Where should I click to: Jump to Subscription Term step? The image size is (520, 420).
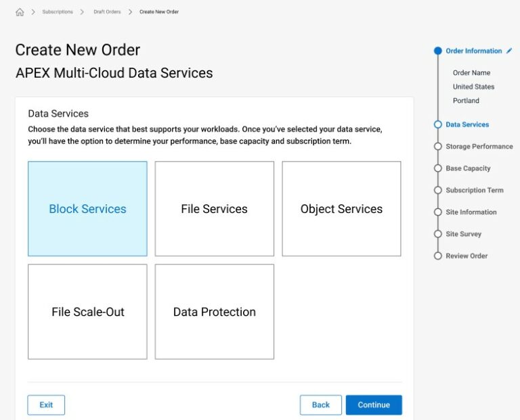pyautogui.click(x=474, y=190)
